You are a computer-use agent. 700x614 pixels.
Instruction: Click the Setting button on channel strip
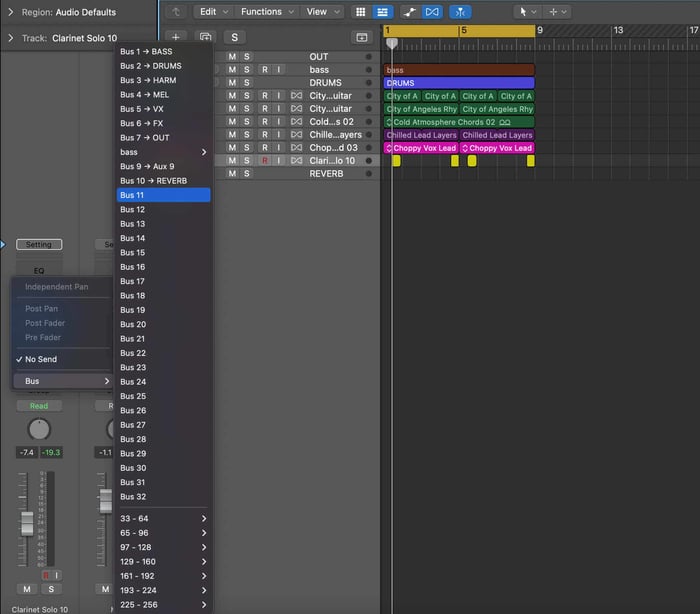click(39, 244)
